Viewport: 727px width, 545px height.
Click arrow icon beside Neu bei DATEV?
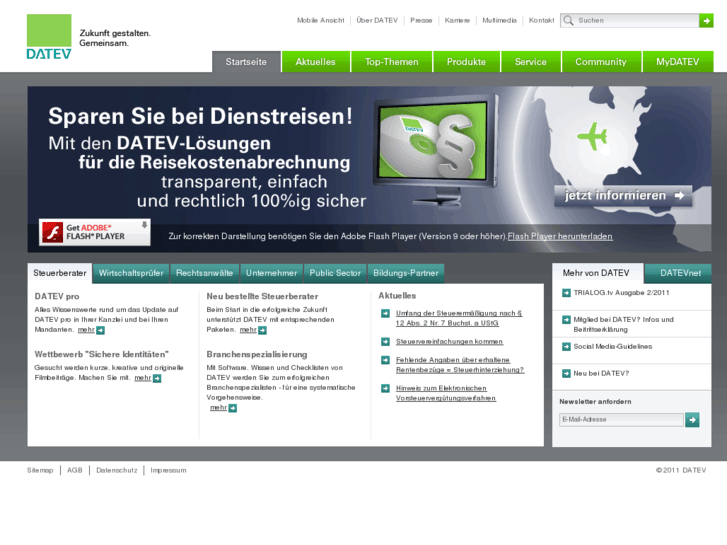coord(565,373)
